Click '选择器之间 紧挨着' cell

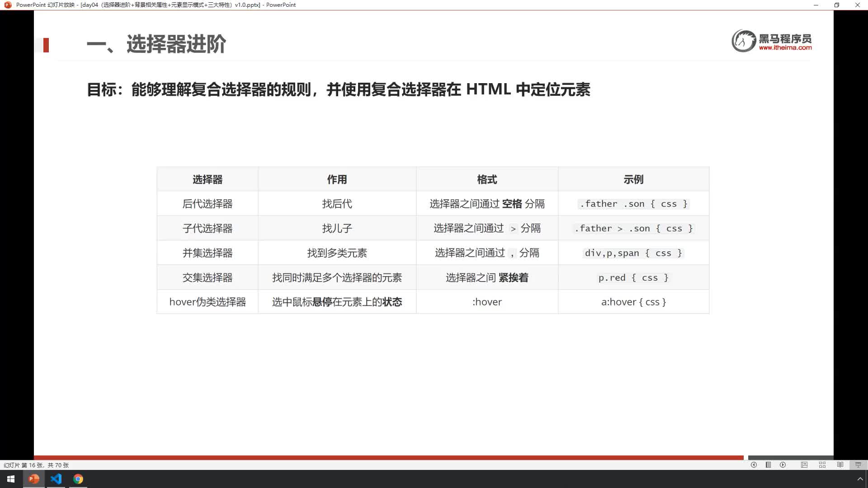(x=487, y=277)
